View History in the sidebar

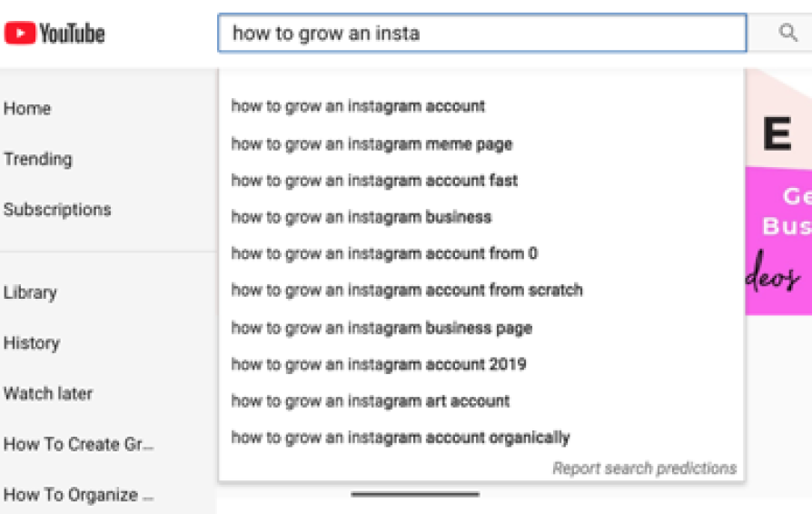[32, 343]
